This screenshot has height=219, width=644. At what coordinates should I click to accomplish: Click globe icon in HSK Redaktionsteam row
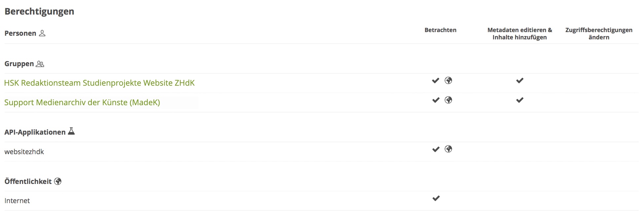coord(448,80)
